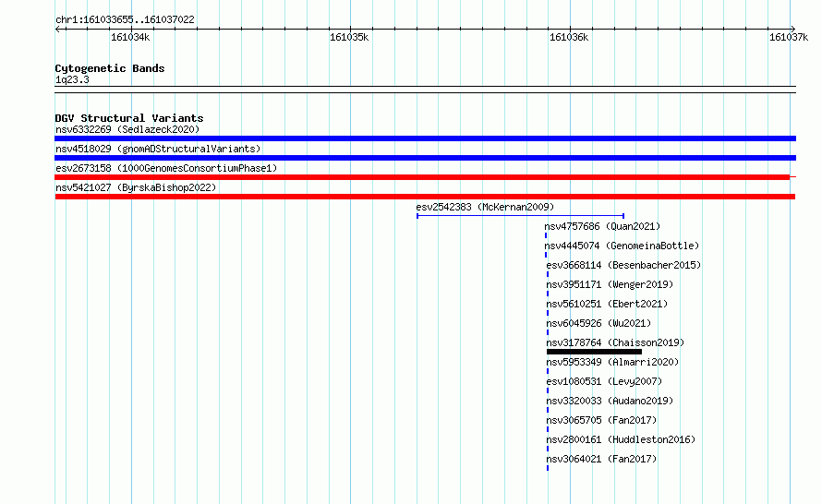Open nsv4518029 (gnomADStructuralVariants) variant label

pos(158,149)
